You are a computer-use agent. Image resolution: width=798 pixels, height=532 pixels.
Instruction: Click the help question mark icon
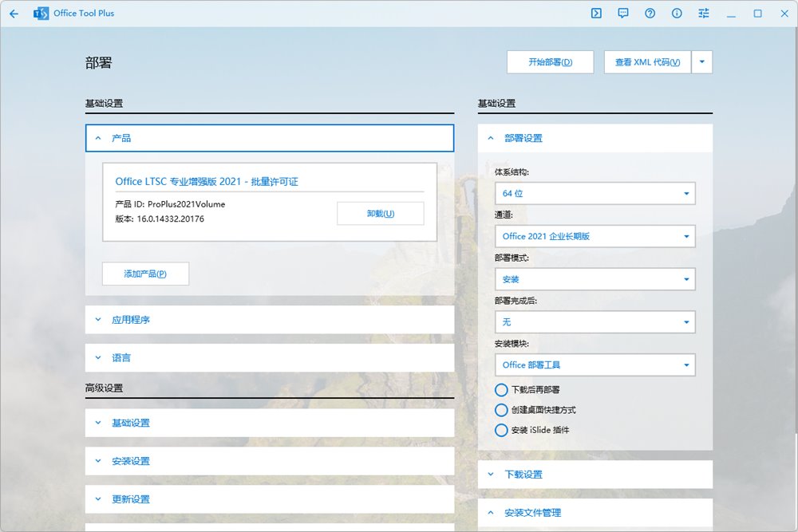point(650,14)
